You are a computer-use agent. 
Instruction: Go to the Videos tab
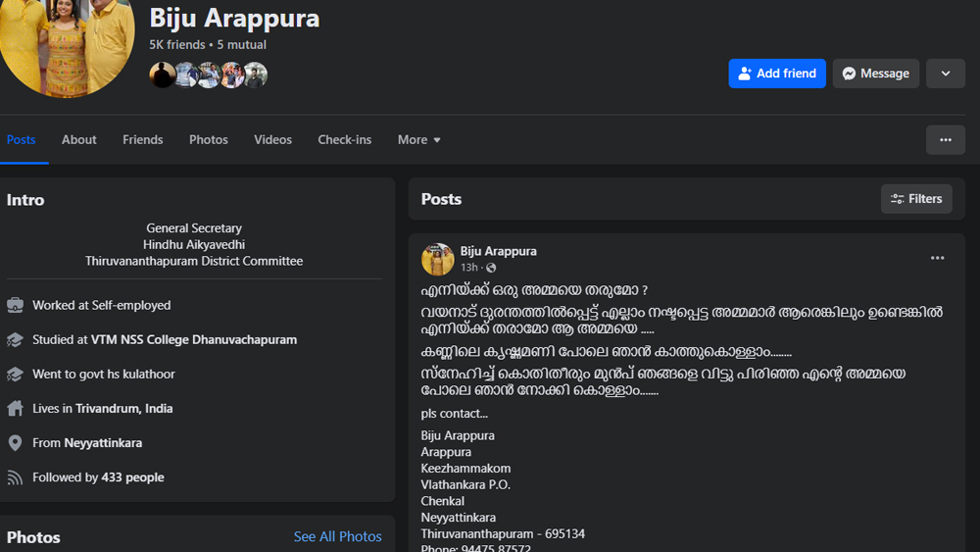click(272, 140)
